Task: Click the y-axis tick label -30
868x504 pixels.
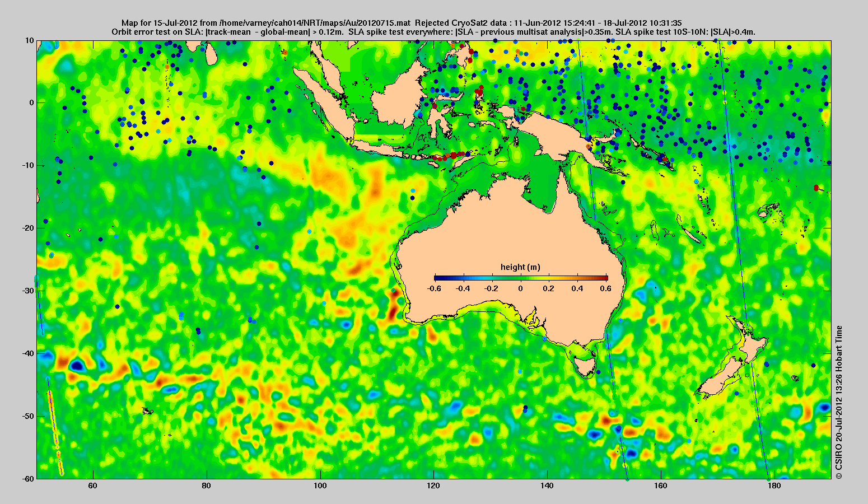Action: pos(26,291)
